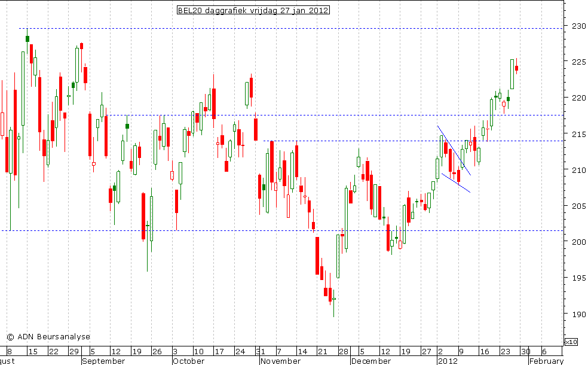588x365 pixels.
Task: Select the '© ADN Beursanalyse' copyright text
Action: pyautogui.click(x=49, y=337)
